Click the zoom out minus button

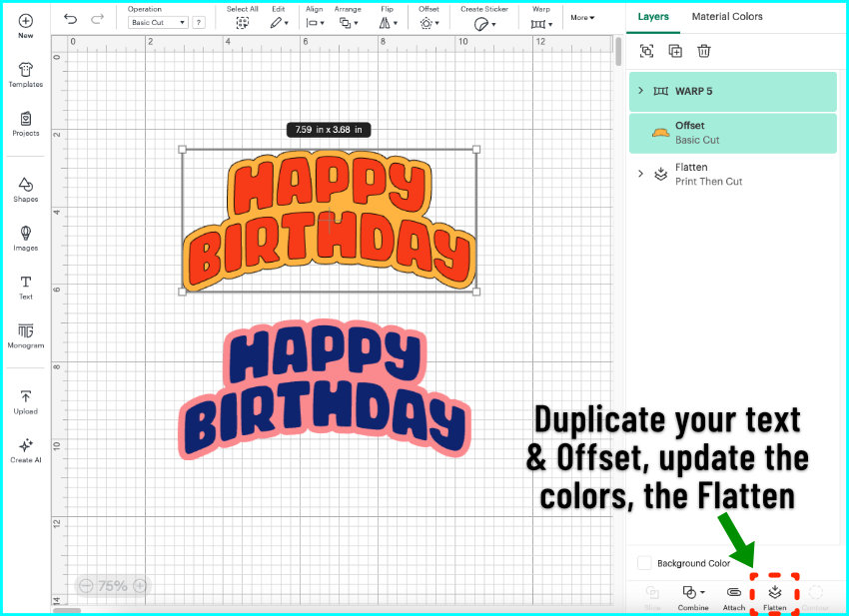pyautogui.click(x=86, y=586)
